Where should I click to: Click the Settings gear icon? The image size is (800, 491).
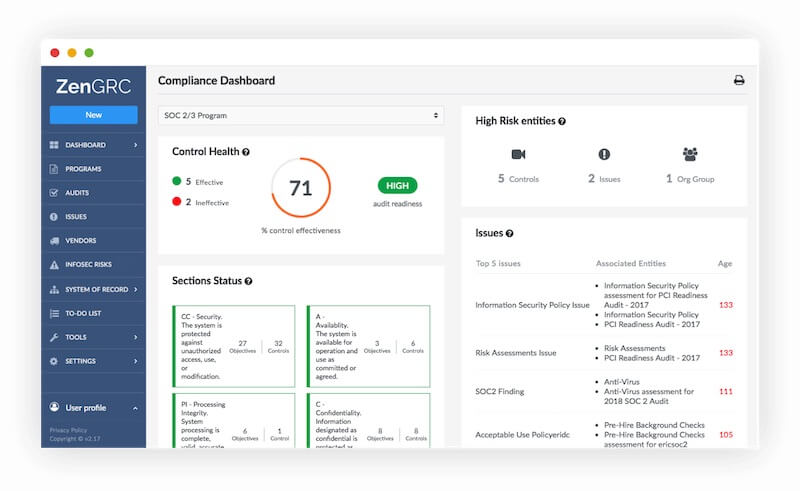click(54, 361)
